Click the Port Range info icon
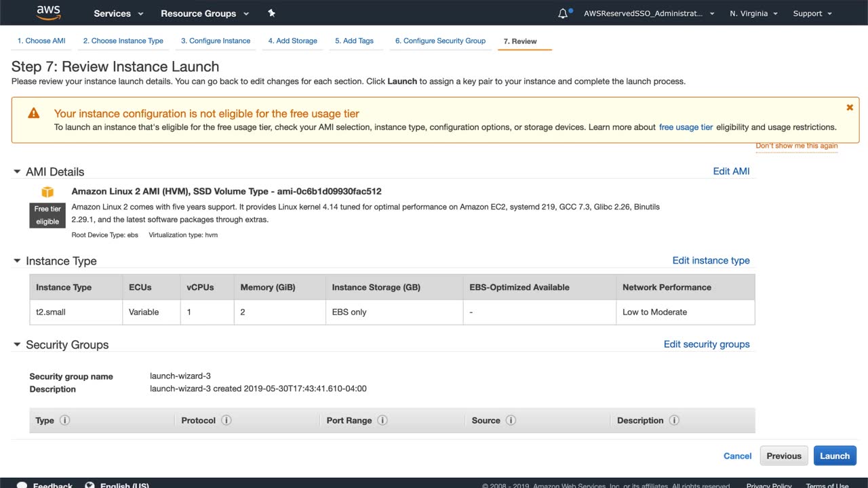The width and height of the screenshot is (868, 488). pos(382,420)
